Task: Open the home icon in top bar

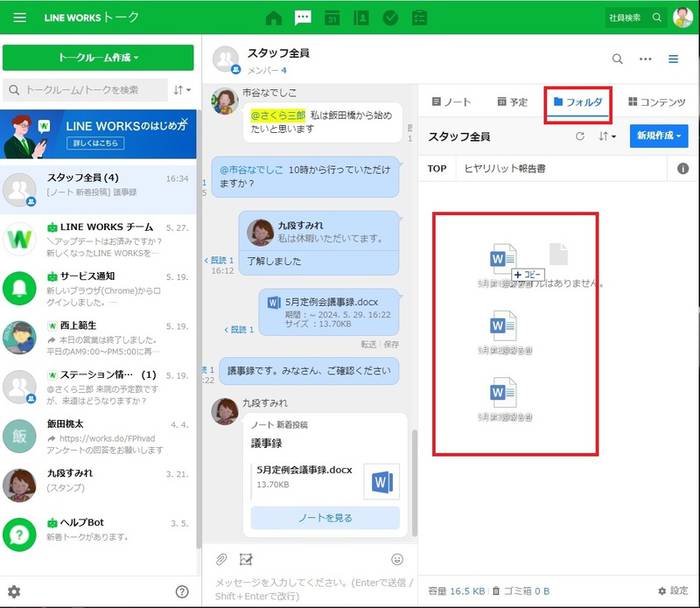Action: [273, 18]
